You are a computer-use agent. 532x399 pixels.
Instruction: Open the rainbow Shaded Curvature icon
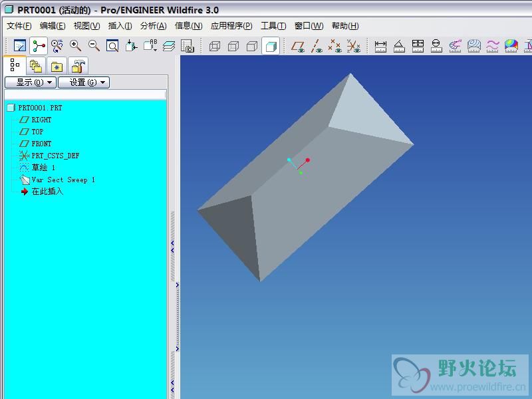pos(511,46)
